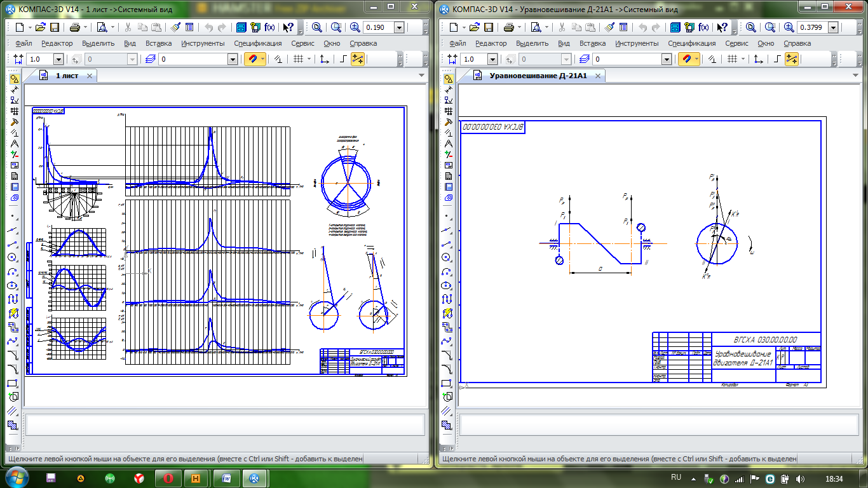Select the Circle tool in 1 лист sidebar
Screen dimensions: 868x488
(13, 257)
